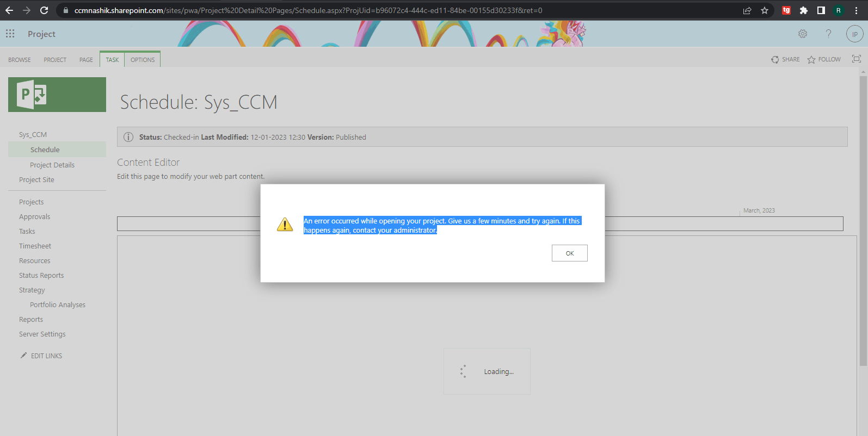Click the browser address bar URL
Viewport: 868px width, 436px height.
pos(308,10)
